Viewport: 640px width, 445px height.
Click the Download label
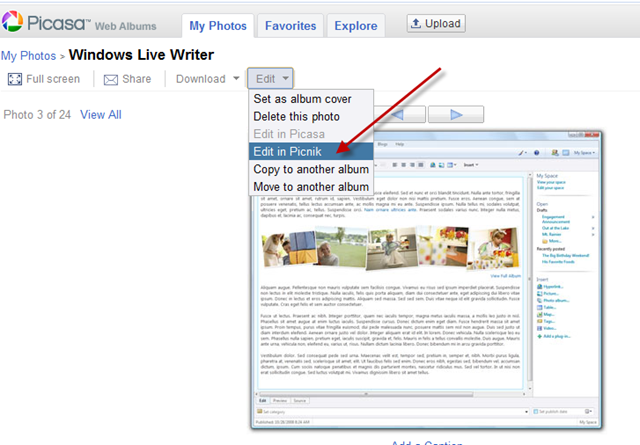pyautogui.click(x=200, y=79)
